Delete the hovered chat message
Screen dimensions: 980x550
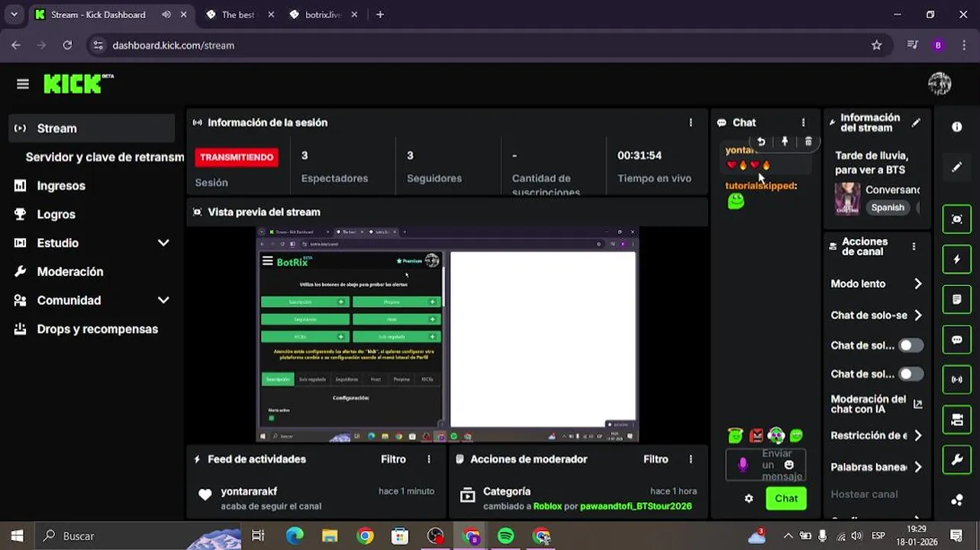[x=808, y=141]
